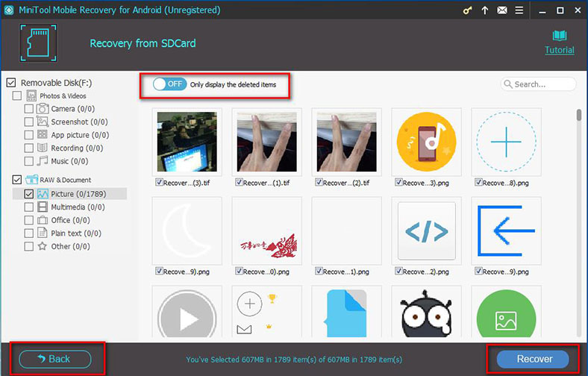Click the Picture category icon
Image resolution: width=588 pixels, height=376 pixels.
pyautogui.click(x=43, y=194)
